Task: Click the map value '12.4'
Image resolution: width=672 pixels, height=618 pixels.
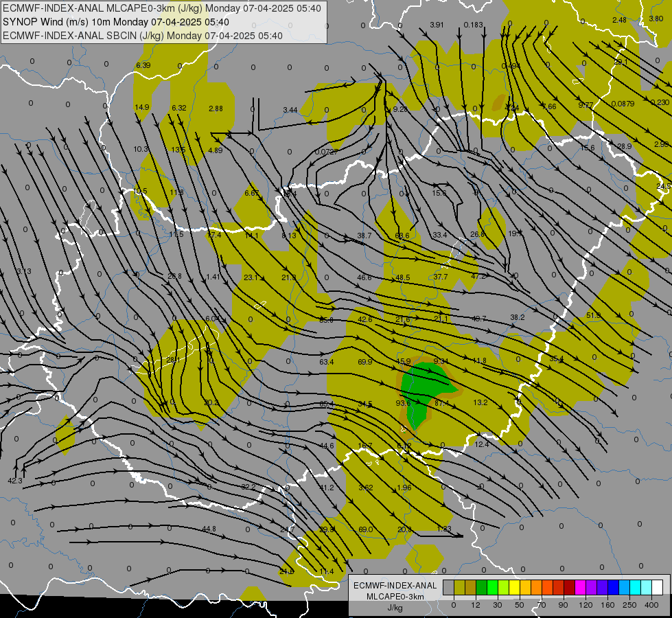Action: click(482, 444)
